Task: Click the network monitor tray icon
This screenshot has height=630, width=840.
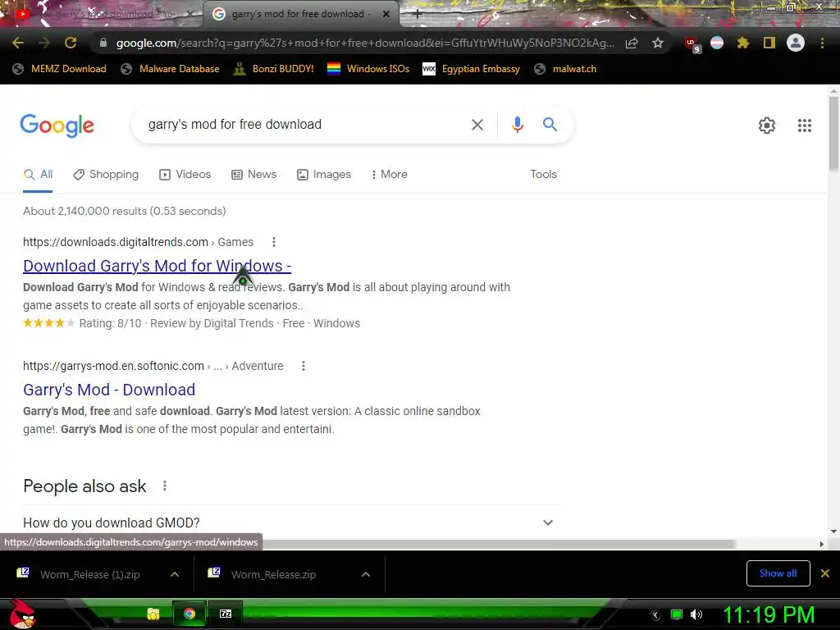Action: tap(677, 614)
